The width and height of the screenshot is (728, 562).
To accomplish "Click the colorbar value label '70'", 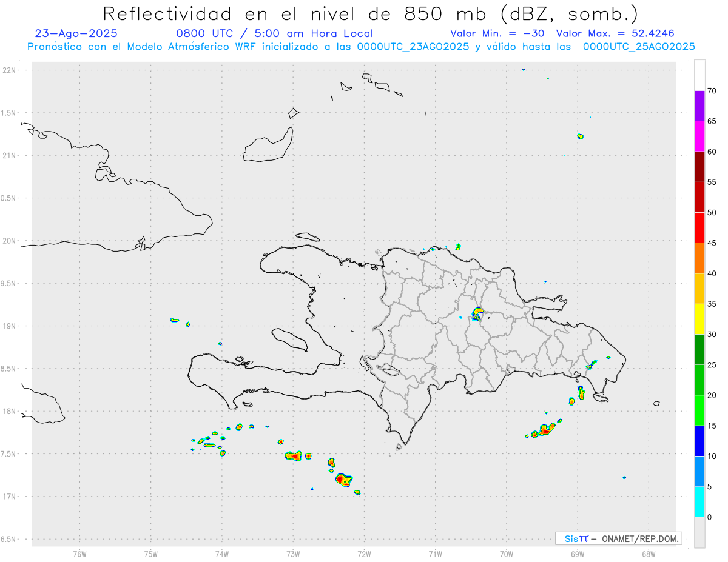I will click(712, 91).
